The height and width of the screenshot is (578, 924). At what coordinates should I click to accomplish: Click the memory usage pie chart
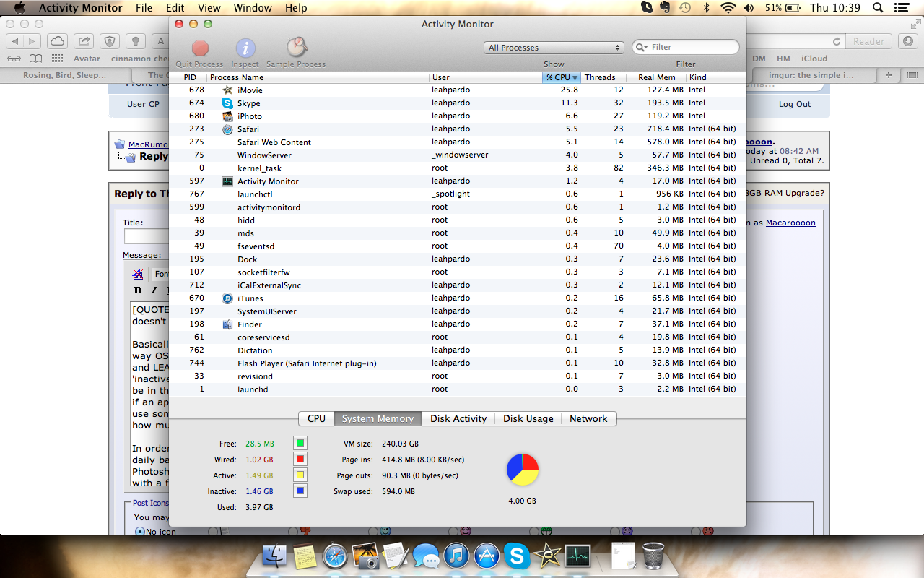pyautogui.click(x=522, y=470)
